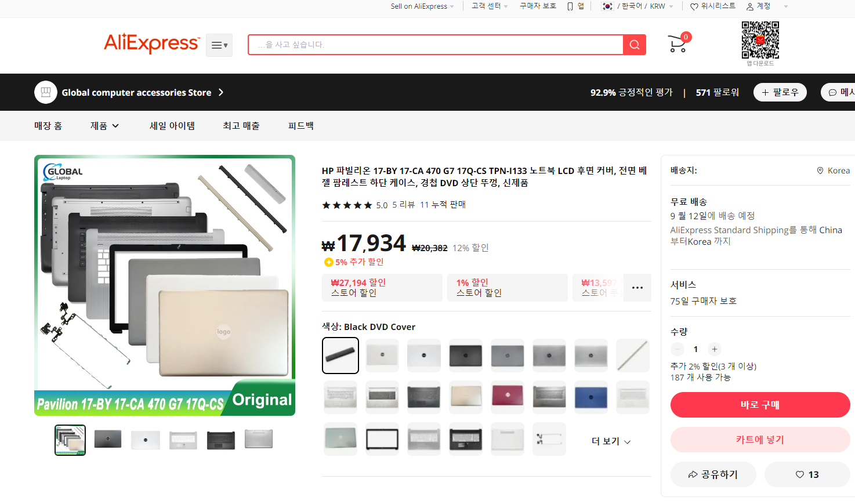This screenshot has height=504, width=855.
Task: Select gallery thumbnail of black palmrest
Action: (x=221, y=440)
